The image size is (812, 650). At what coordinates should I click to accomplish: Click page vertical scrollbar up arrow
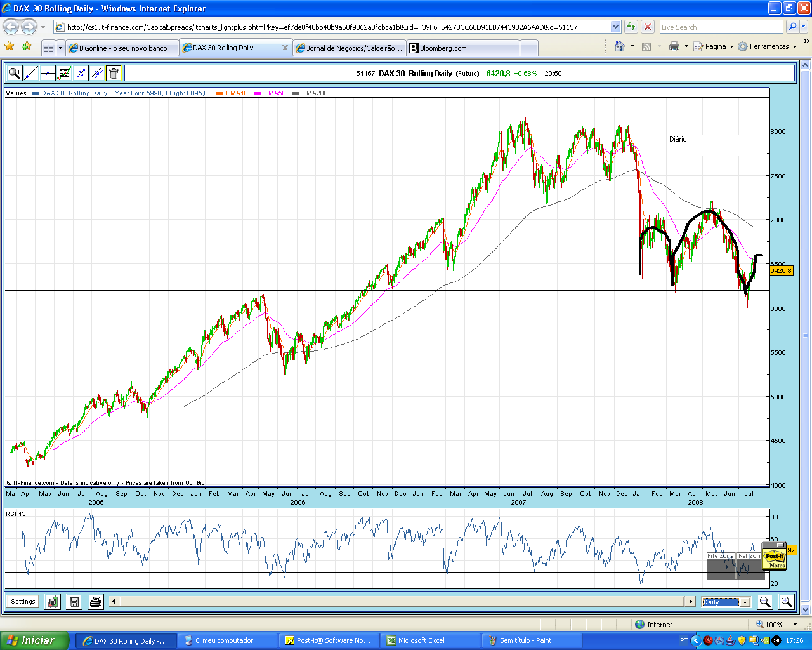click(806, 64)
